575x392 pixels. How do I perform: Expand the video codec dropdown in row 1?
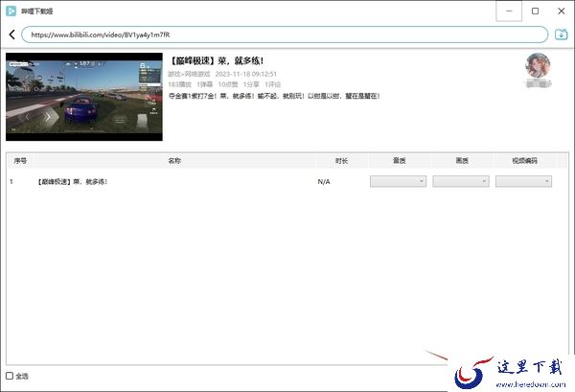523,181
